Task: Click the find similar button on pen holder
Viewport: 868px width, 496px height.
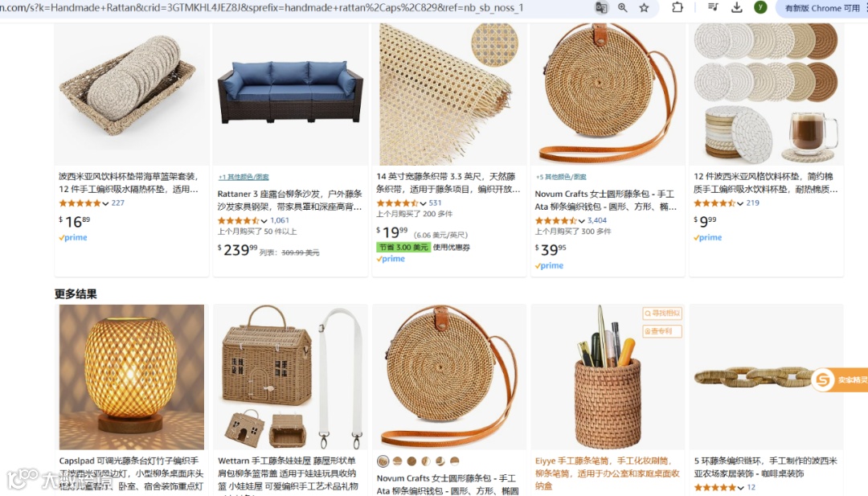Action: [662, 314]
